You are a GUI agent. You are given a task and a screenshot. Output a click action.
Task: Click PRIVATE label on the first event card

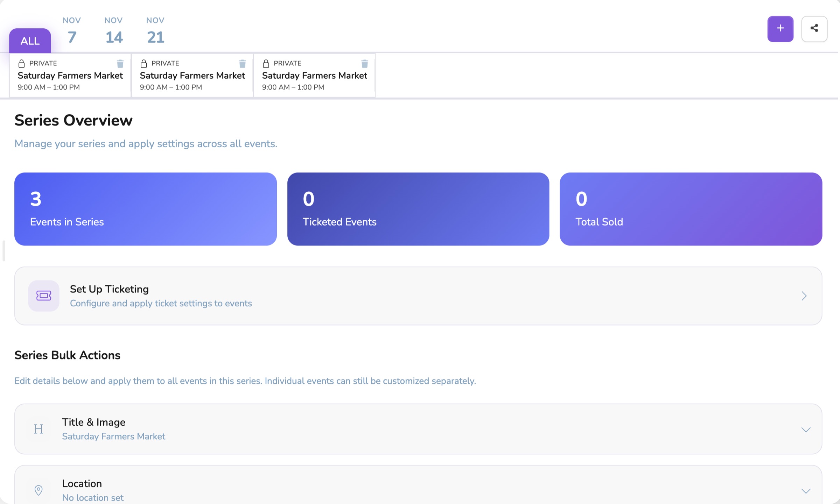point(43,63)
